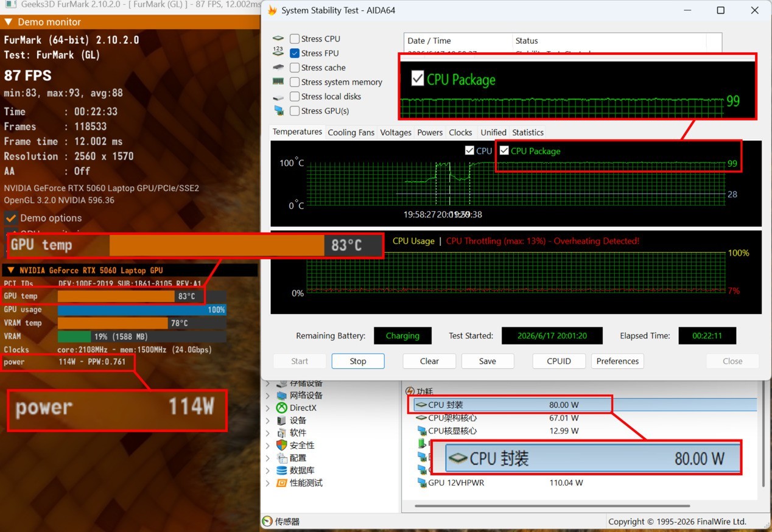Enable the Stress cache checkbox
The height and width of the screenshot is (532, 772).
pyautogui.click(x=295, y=68)
